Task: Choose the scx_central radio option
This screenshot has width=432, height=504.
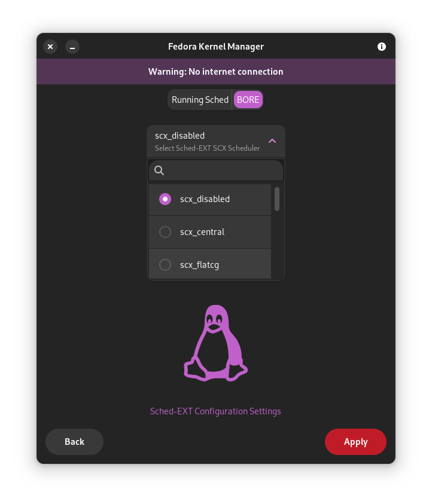Action: click(x=165, y=232)
